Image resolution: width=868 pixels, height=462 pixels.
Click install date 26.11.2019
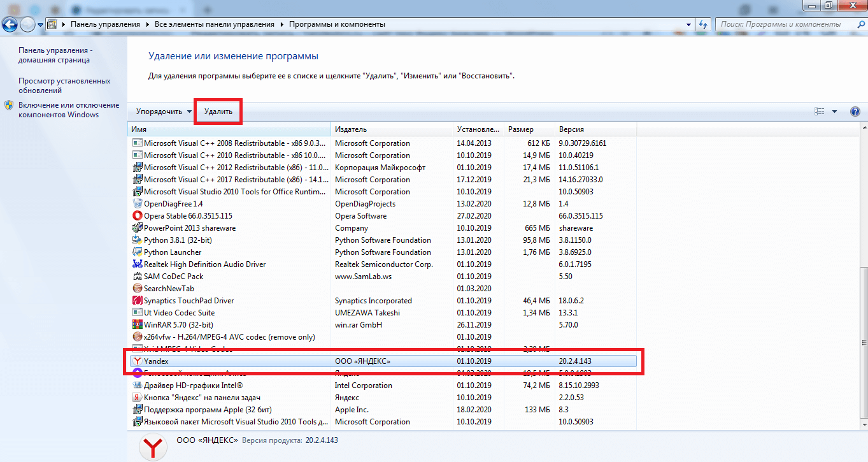[x=474, y=325]
